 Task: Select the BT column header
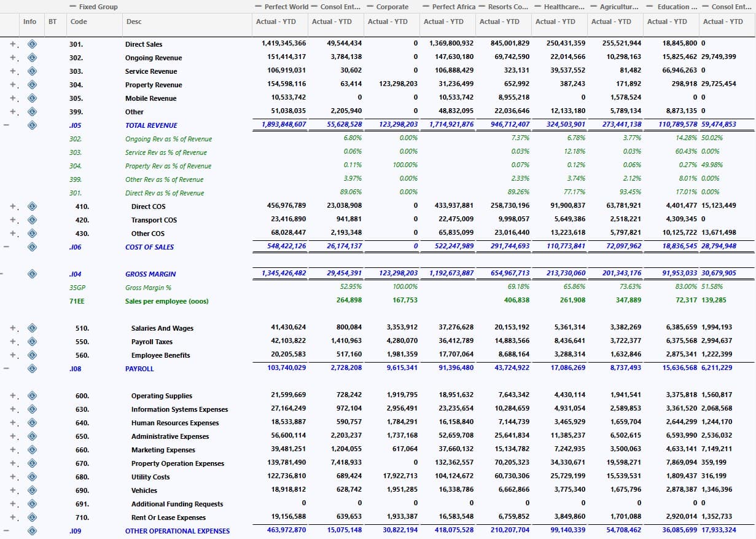point(52,22)
